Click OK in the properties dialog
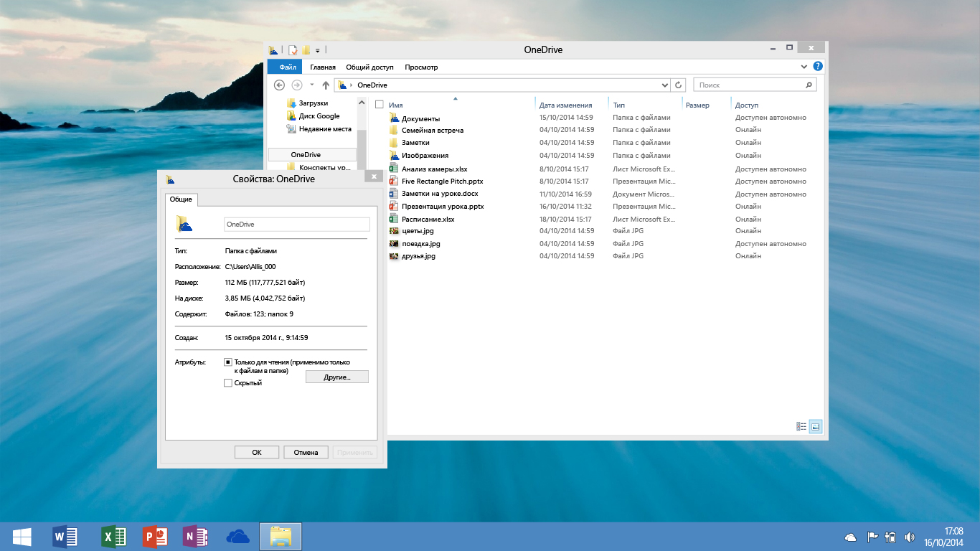The width and height of the screenshot is (980, 551). point(257,452)
